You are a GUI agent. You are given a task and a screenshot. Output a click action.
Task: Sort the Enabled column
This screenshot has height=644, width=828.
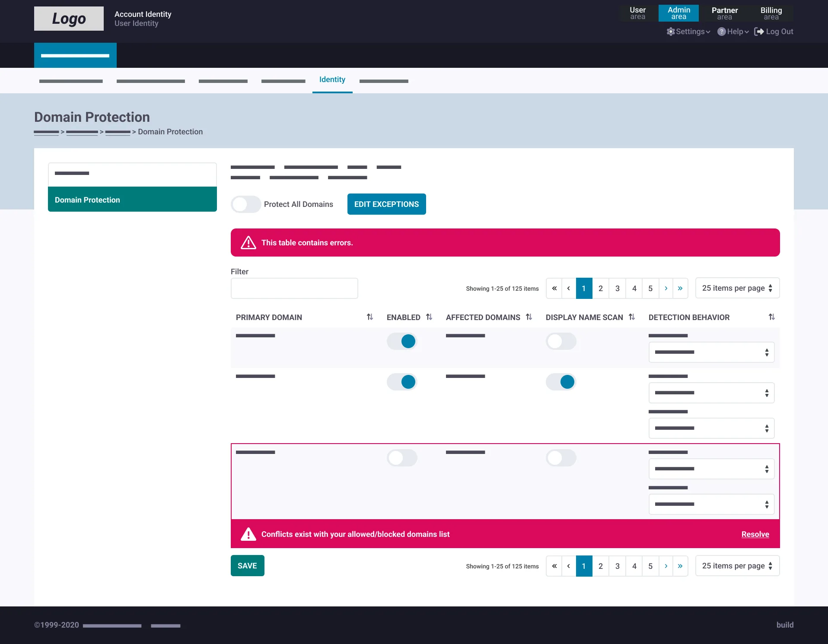click(429, 317)
